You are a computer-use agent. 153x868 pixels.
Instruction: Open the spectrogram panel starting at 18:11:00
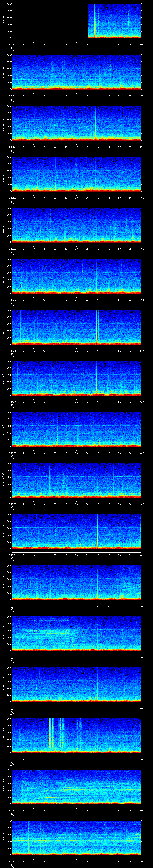77,123
